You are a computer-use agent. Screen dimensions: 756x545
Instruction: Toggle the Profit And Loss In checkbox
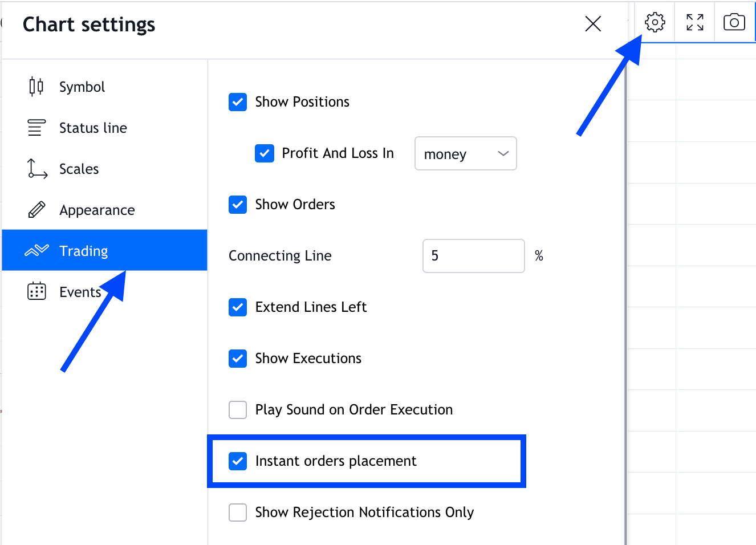click(x=265, y=153)
